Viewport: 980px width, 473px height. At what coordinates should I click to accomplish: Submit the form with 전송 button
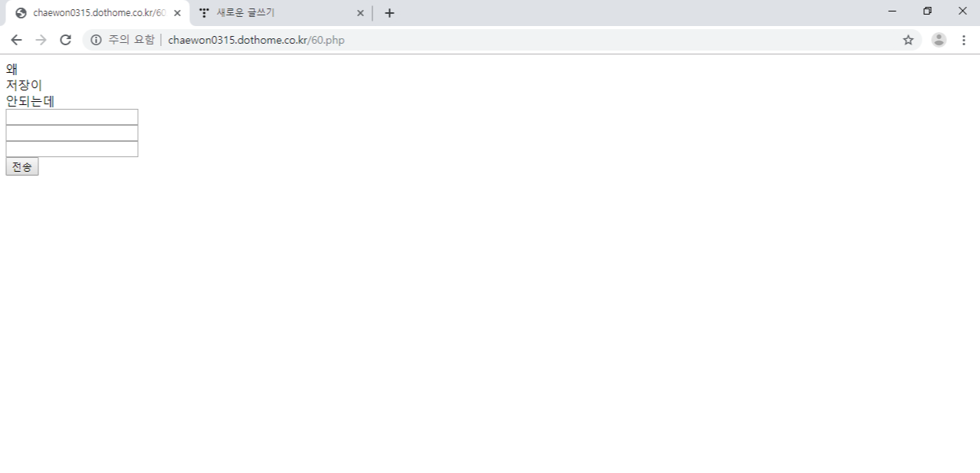tap(22, 166)
